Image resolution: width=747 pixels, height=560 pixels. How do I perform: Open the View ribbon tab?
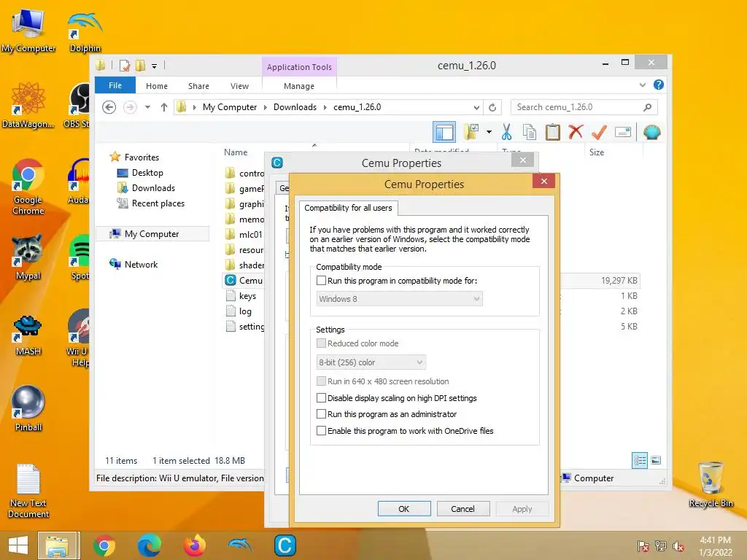click(239, 86)
